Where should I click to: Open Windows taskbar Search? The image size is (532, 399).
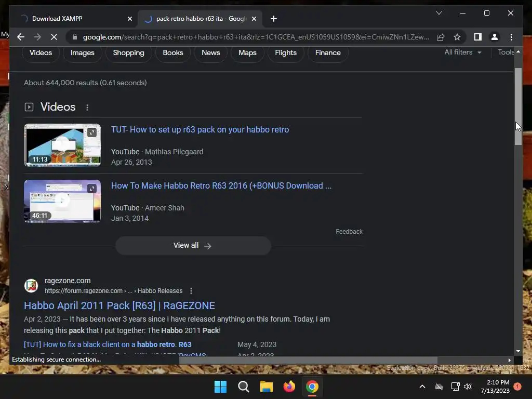click(x=243, y=387)
